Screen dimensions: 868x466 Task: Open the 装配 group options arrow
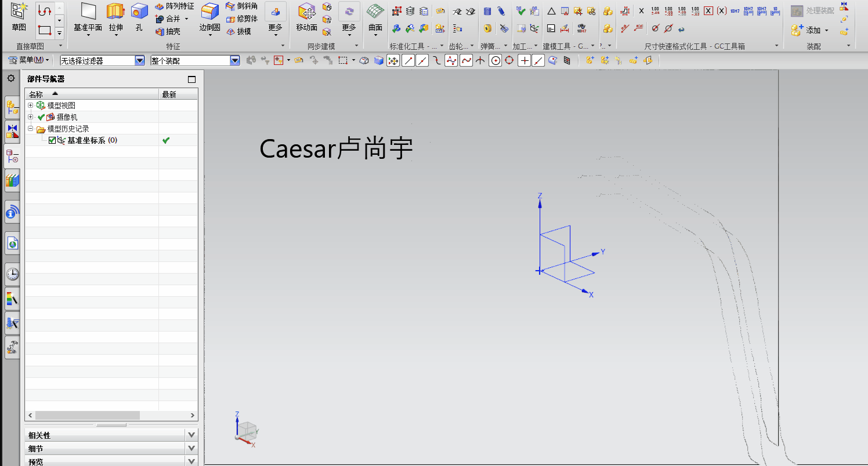coord(848,46)
